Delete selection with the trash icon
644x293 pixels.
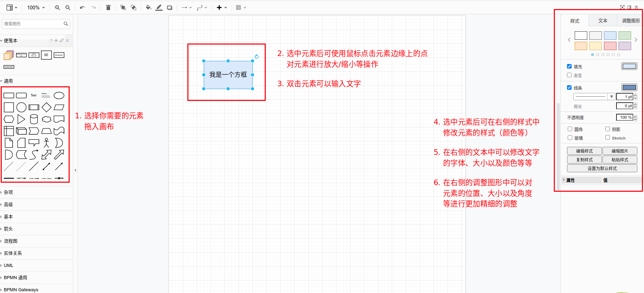(x=108, y=8)
